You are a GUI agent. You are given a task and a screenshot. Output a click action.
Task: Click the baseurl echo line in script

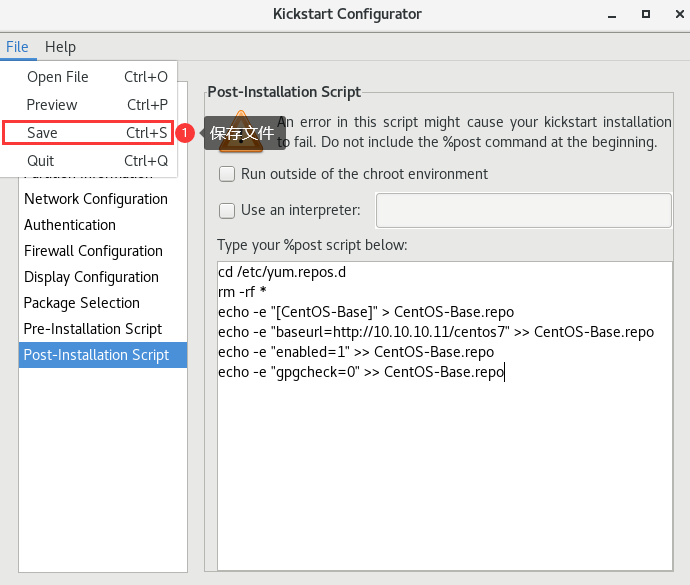tap(436, 332)
